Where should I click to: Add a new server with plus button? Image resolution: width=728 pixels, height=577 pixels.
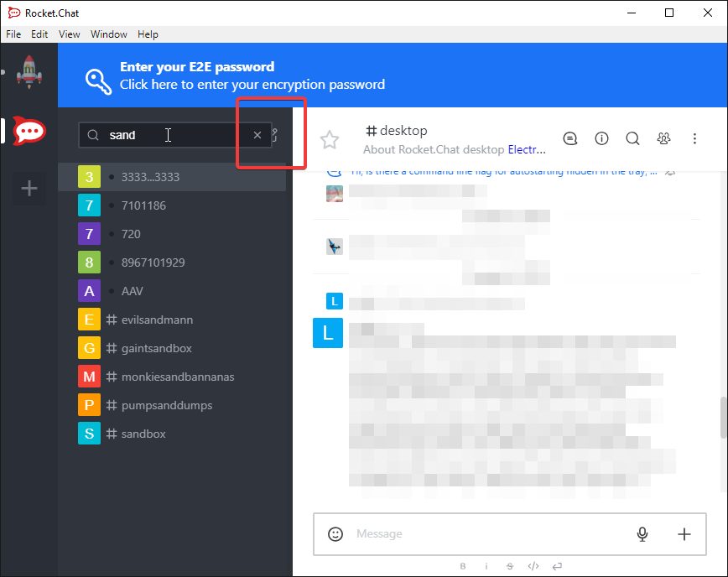pos(29,189)
